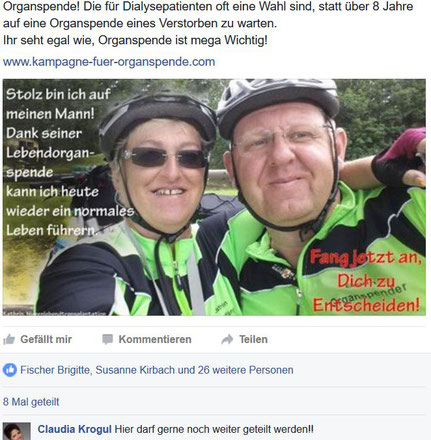Click the white 'Stolz bin ich auf' photo caption
The height and width of the screenshot is (440, 431).
pyautogui.click(x=58, y=95)
